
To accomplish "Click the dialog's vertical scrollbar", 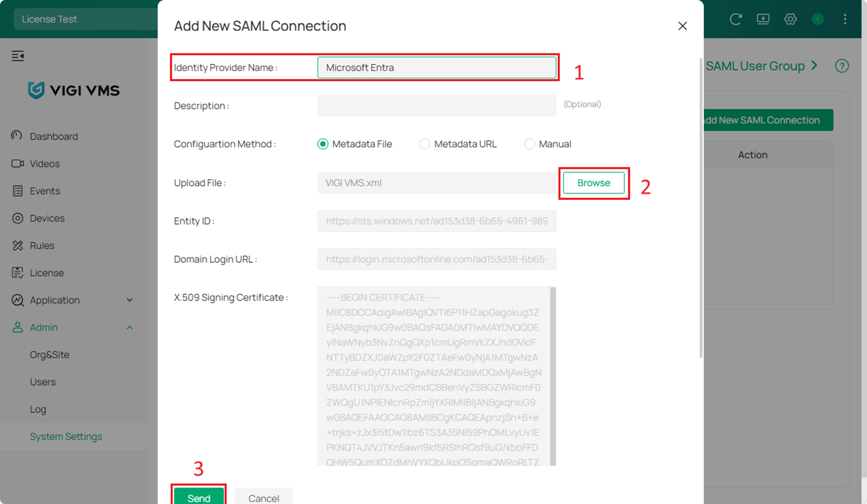I will [x=701, y=207].
